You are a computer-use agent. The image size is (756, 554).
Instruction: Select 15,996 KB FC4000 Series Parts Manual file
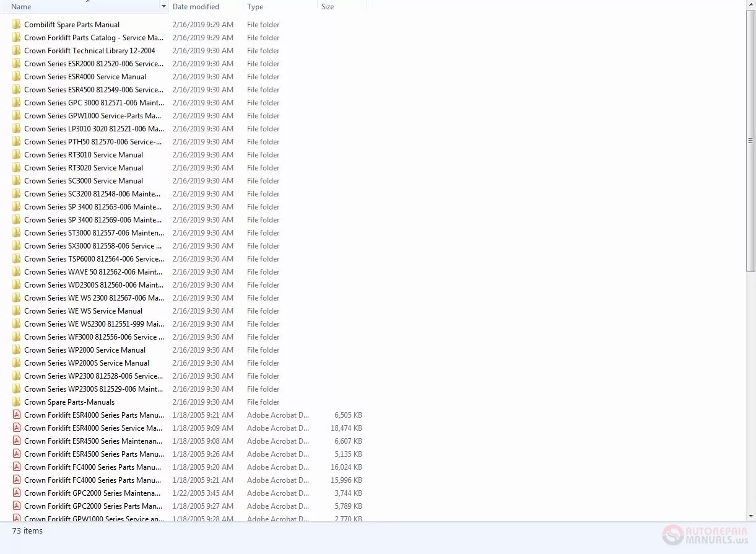[93, 480]
